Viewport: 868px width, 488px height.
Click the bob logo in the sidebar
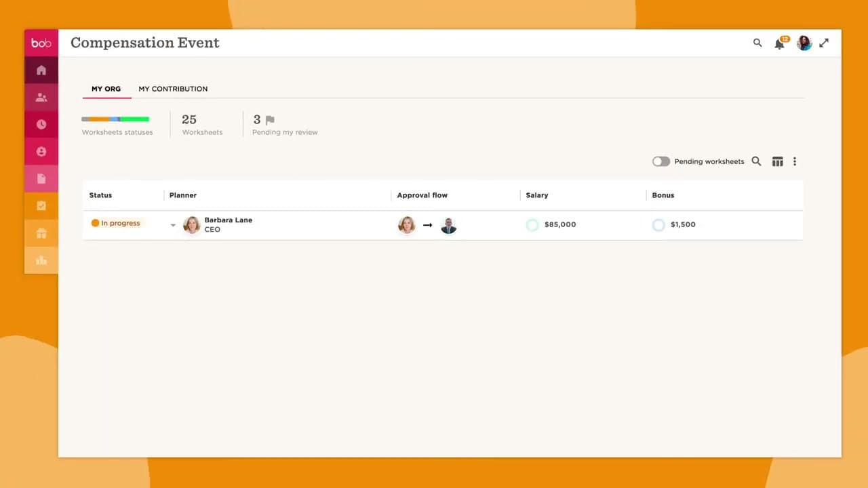pos(41,43)
